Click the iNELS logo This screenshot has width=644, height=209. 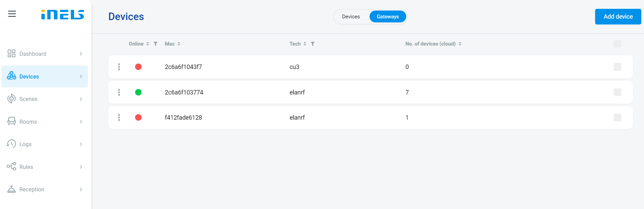[x=62, y=15]
